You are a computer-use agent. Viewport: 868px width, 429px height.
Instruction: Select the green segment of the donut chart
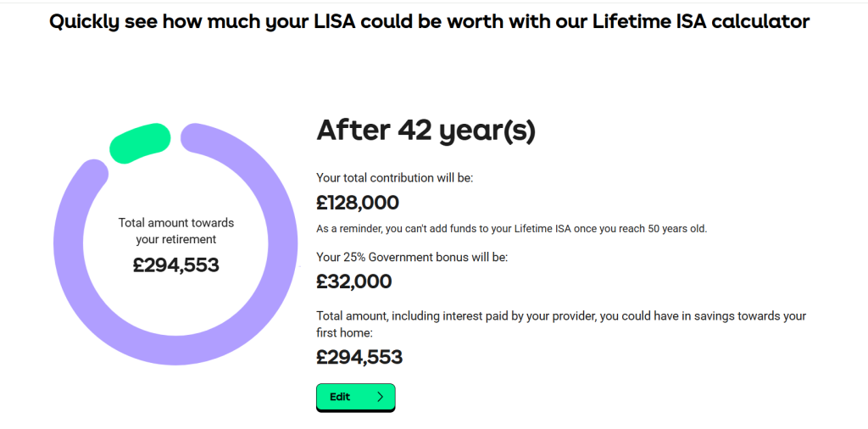click(x=140, y=143)
